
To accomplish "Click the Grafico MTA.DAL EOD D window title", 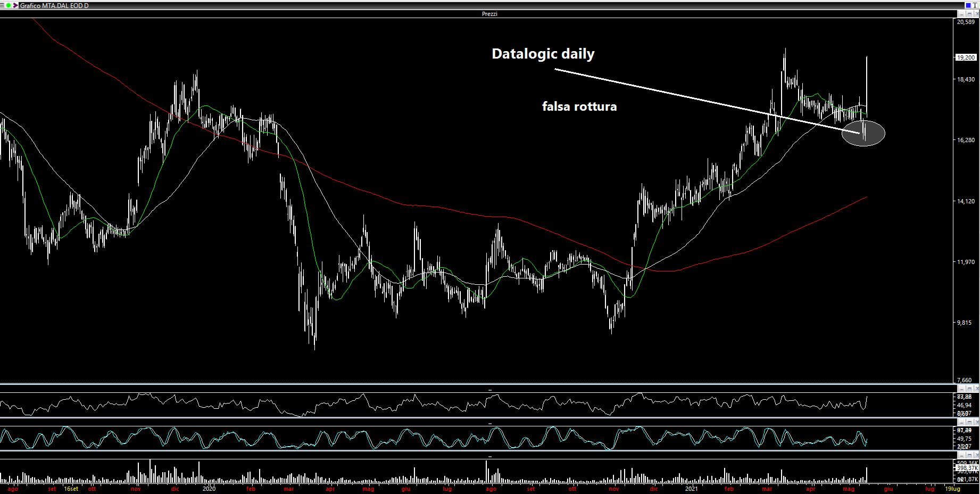I will click(x=54, y=5).
